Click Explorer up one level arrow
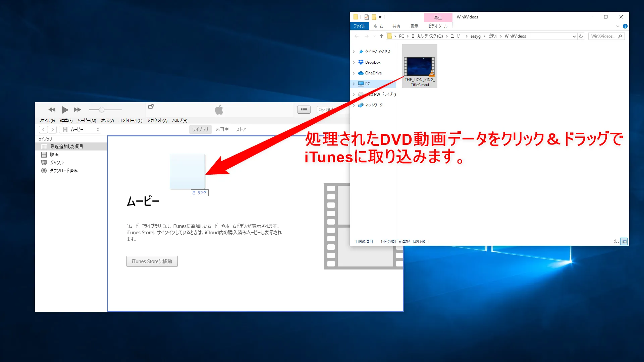This screenshot has width=644, height=362. pos(381,36)
